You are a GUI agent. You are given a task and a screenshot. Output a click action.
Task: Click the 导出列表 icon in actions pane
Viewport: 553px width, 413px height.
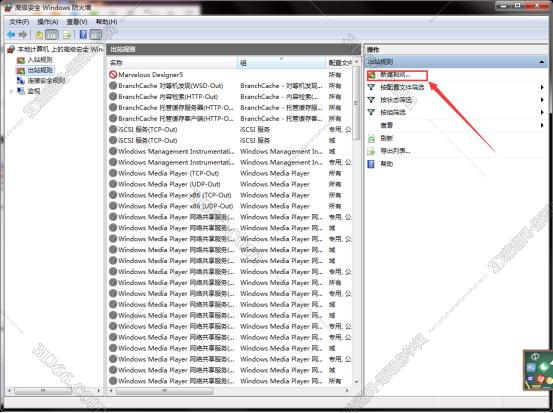tap(371, 151)
